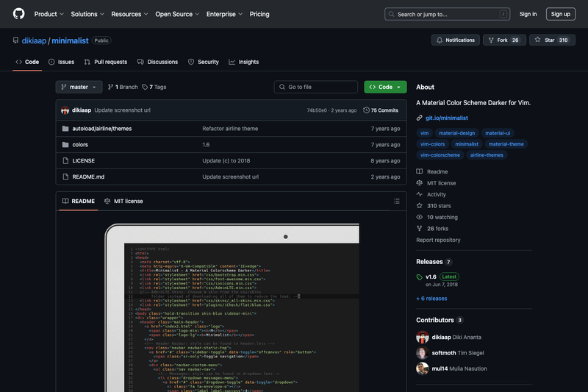
Task: Open the Open Source menu
Action: (177, 14)
